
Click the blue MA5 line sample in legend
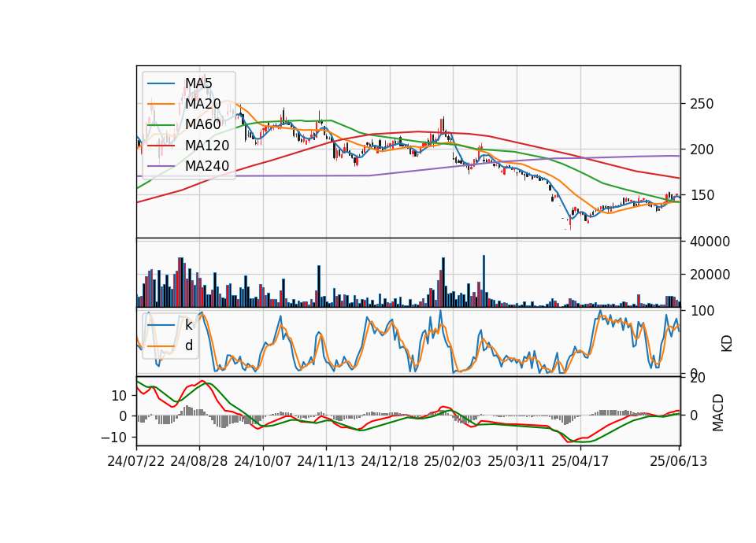click(x=161, y=83)
